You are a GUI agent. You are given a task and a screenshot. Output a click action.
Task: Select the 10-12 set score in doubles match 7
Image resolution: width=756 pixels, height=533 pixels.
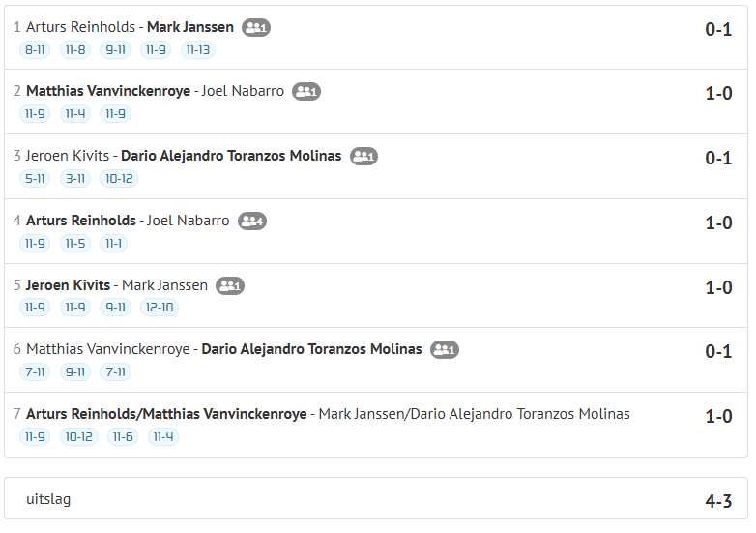(x=78, y=437)
